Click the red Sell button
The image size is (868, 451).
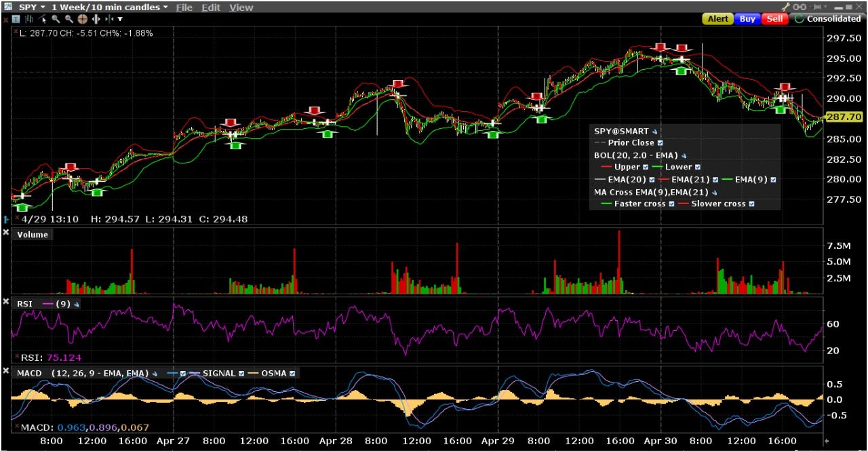(x=774, y=18)
